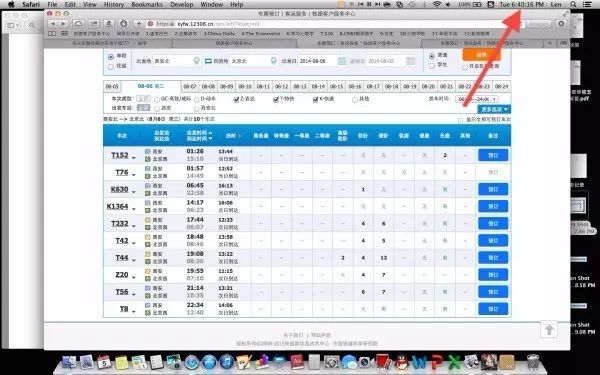Open the 发车时间 departure time dropdown

477,99
